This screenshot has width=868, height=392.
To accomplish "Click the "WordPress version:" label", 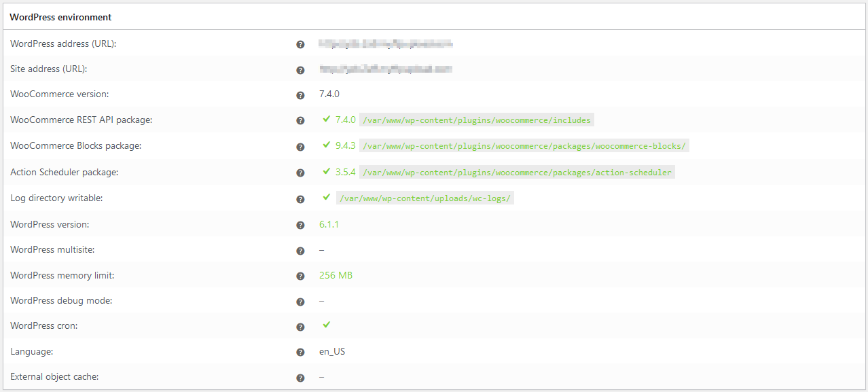I will pos(50,224).
